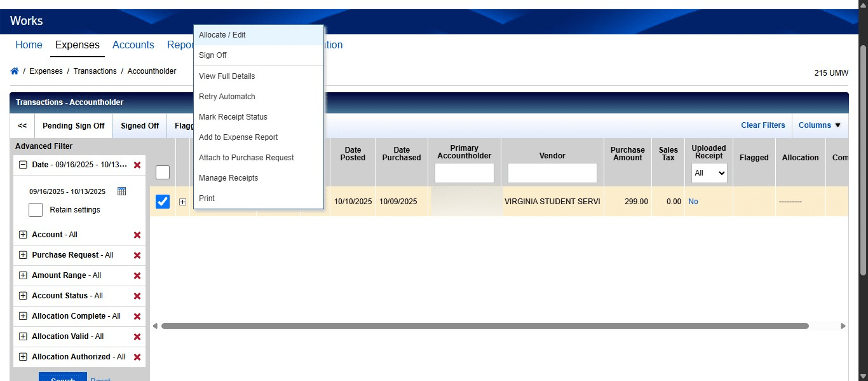Open the Columns dropdown

tap(819, 125)
